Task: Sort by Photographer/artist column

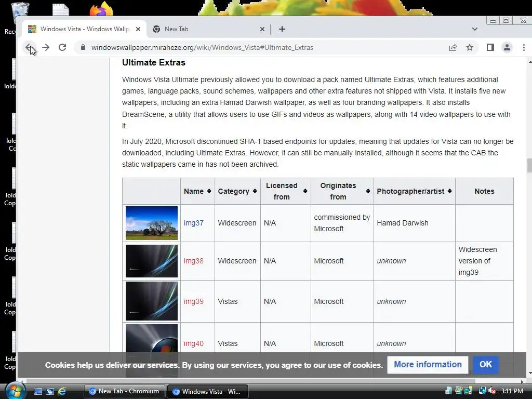Action: tap(414, 191)
